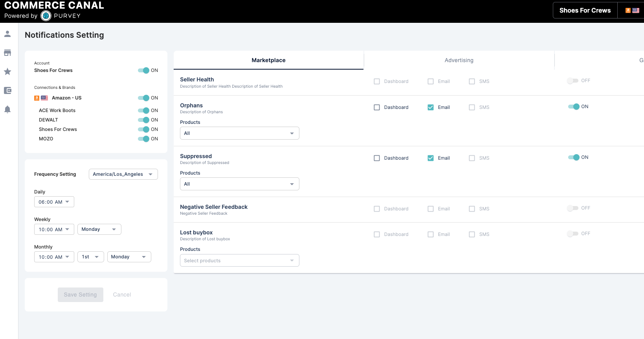
Task: Click the Save Setting button
Action: [80, 295]
